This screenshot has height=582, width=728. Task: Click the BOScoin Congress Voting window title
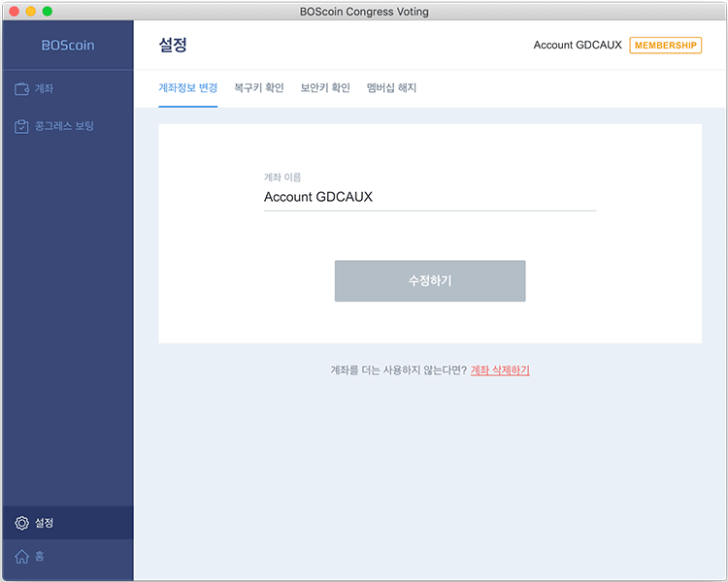(x=364, y=12)
